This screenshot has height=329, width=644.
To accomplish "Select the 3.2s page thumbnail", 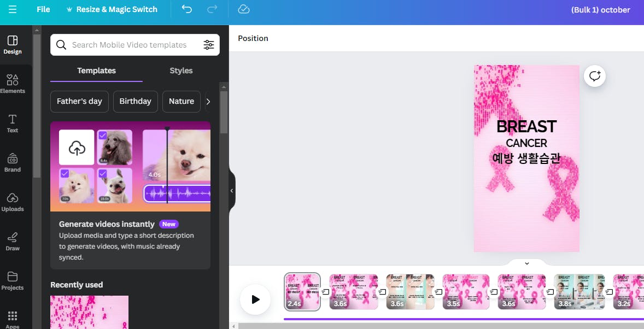I will pyautogui.click(x=628, y=292).
